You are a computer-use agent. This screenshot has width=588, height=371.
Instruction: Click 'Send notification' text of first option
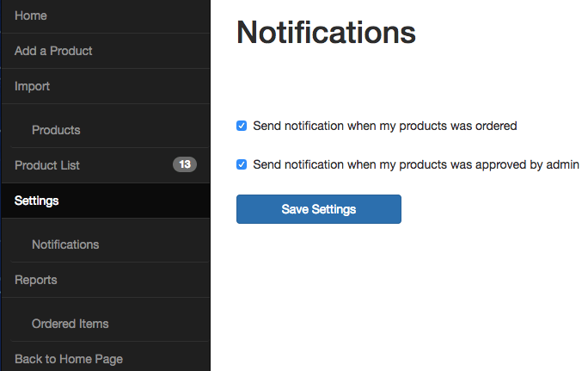tap(297, 126)
